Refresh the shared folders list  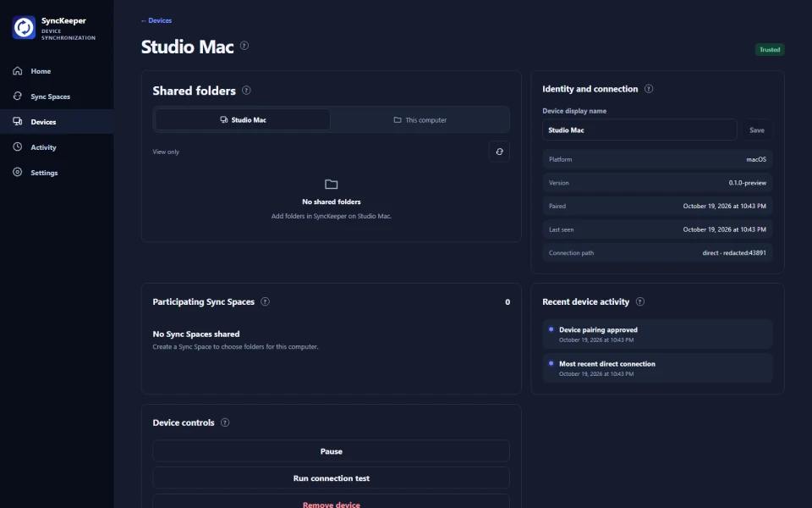(499, 152)
